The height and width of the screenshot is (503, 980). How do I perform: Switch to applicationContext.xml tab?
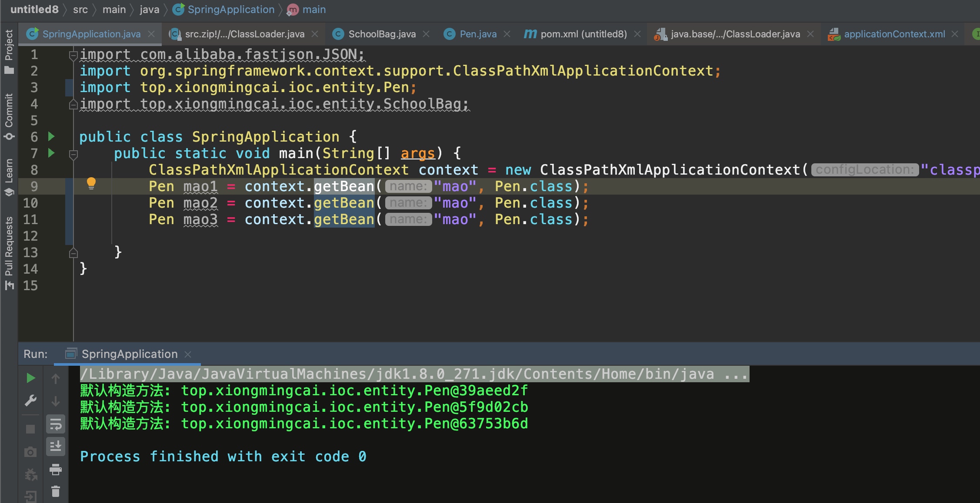tap(894, 34)
